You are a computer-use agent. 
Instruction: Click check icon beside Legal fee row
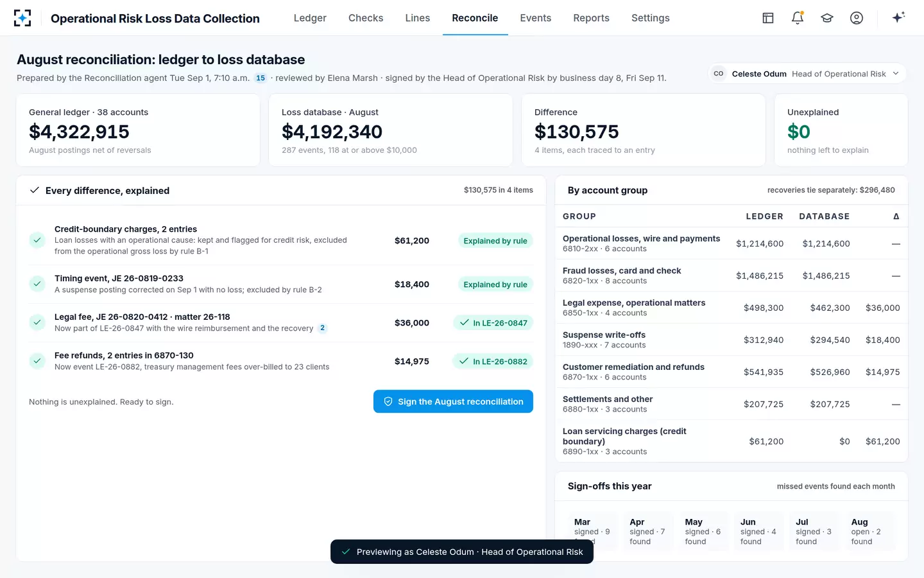coord(37,322)
